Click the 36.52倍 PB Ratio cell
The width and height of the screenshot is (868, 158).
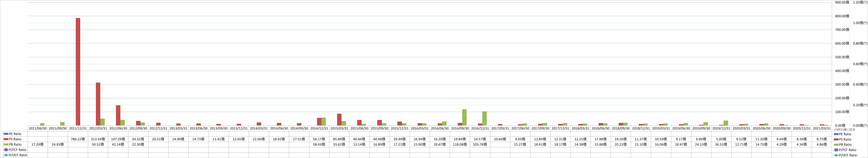coord(721,145)
